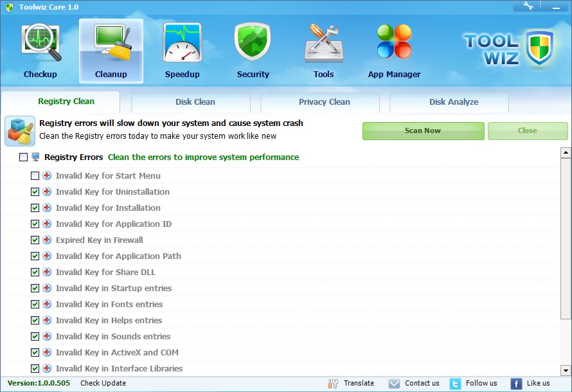Expand Invalid Key for Application ID plus icon
This screenshot has width=572, height=392.
click(x=47, y=224)
